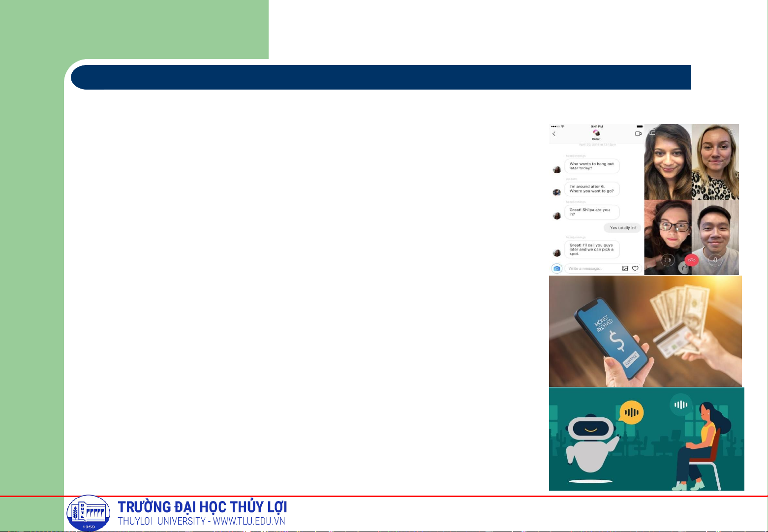Tap the back arrow in chat header

tap(554, 134)
